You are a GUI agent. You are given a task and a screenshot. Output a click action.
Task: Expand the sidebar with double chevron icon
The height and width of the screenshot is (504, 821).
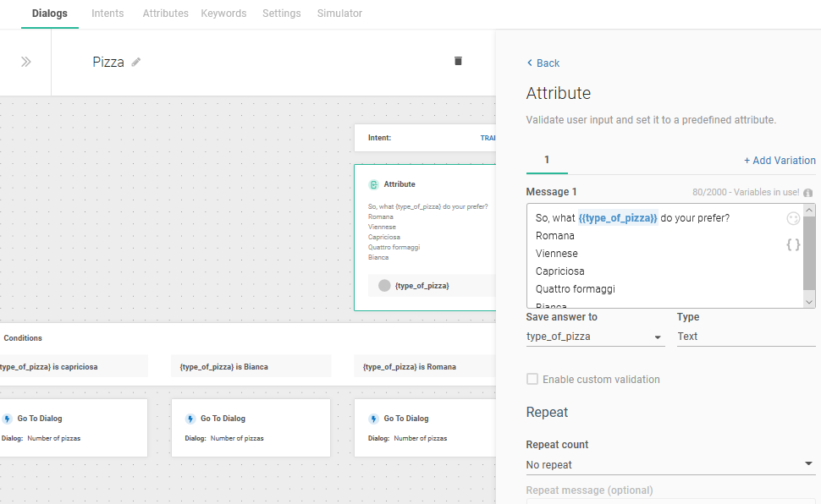pos(25,62)
